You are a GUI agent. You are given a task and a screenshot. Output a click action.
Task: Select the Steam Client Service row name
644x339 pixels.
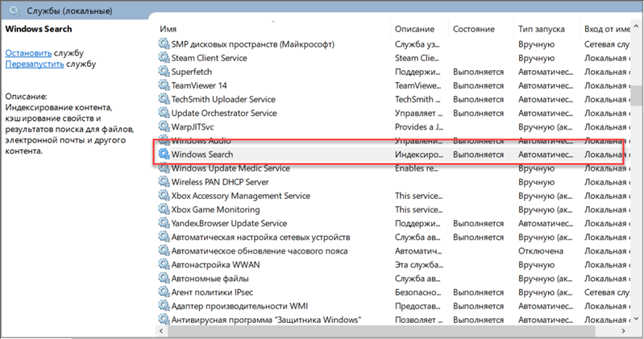click(209, 58)
